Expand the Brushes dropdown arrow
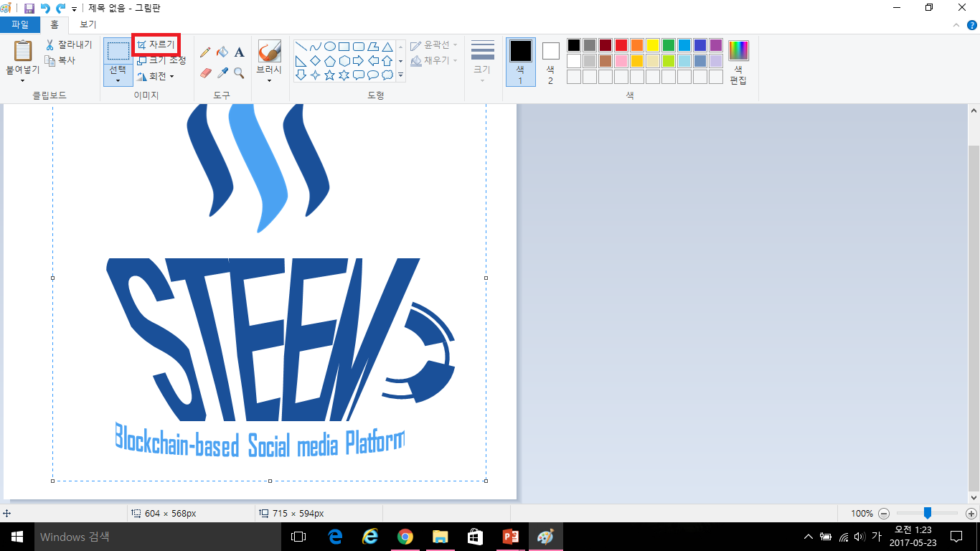This screenshot has width=980, height=551. click(x=269, y=81)
